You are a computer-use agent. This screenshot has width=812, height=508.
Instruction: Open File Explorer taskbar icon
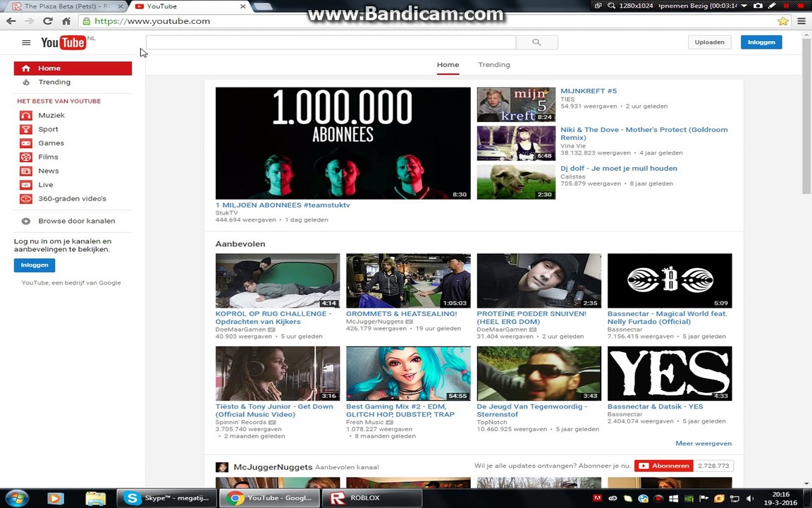(96, 498)
